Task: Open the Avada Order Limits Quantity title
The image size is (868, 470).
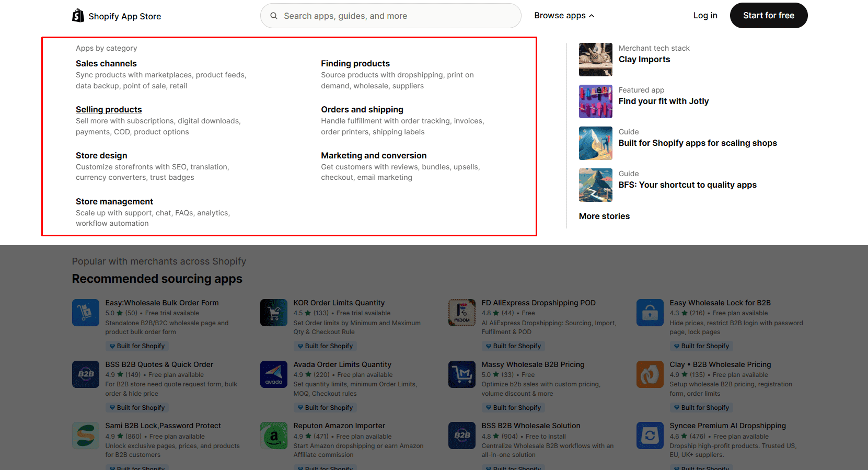Action: click(342, 364)
